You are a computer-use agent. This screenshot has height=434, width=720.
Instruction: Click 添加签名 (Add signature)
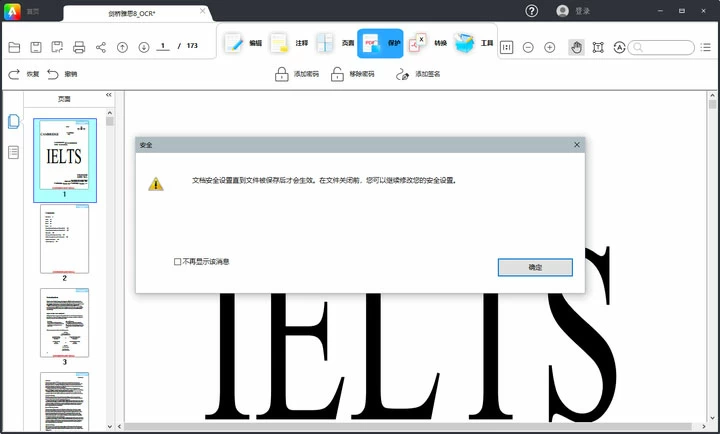[x=418, y=74]
